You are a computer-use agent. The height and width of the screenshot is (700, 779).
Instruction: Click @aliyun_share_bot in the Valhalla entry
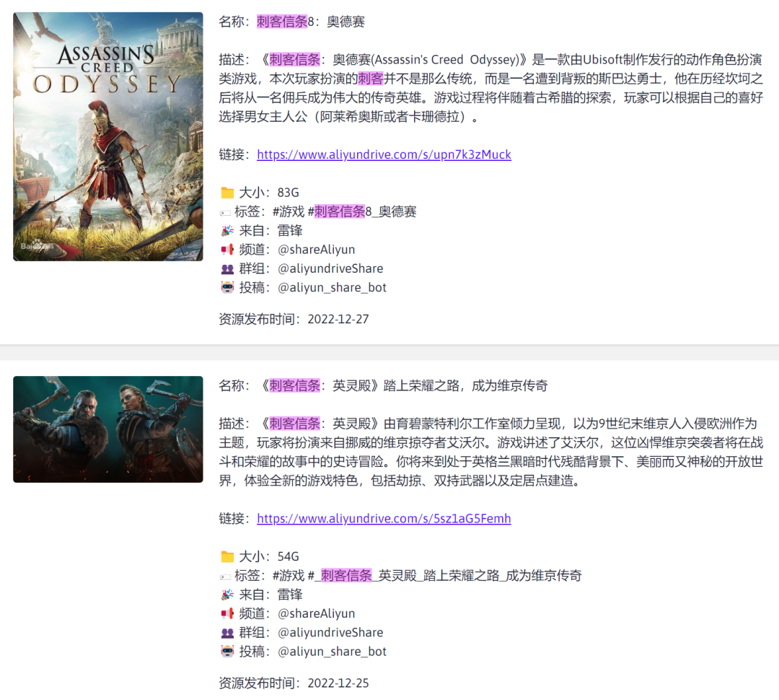(332, 652)
